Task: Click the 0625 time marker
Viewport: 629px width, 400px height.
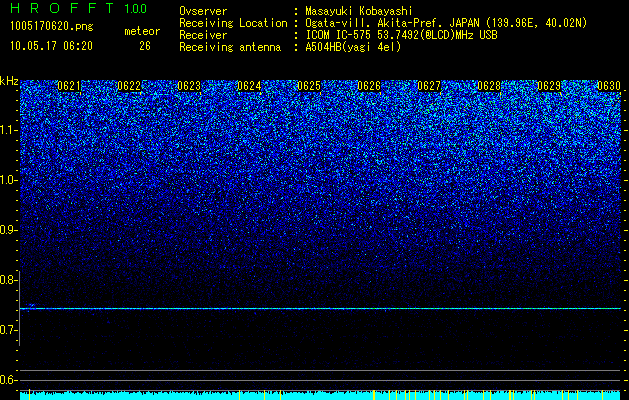Action: (x=309, y=86)
